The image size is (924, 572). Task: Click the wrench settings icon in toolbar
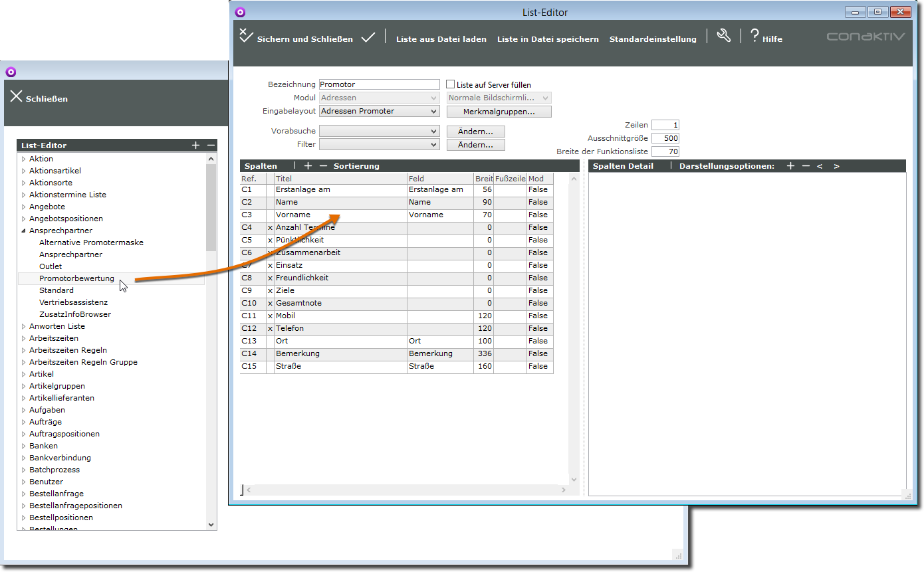click(723, 36)
